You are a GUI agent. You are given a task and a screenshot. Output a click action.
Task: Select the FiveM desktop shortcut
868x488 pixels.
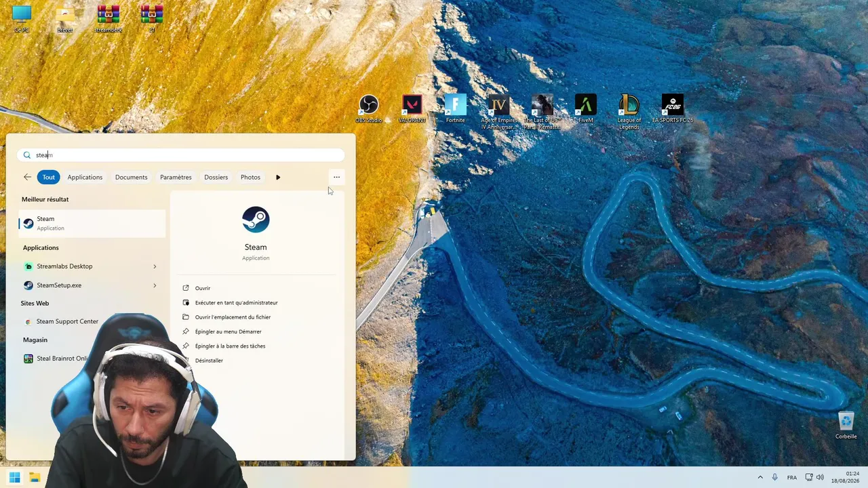[x=586, y=108]
